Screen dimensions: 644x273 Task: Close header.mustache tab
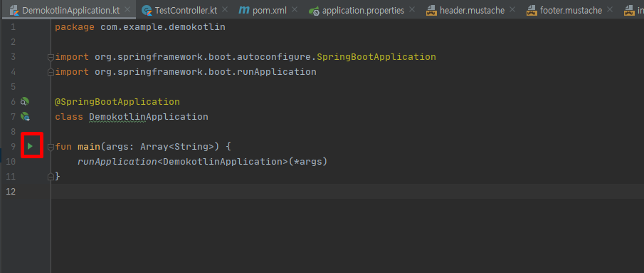pyautogui.click(x=512, y=9)
